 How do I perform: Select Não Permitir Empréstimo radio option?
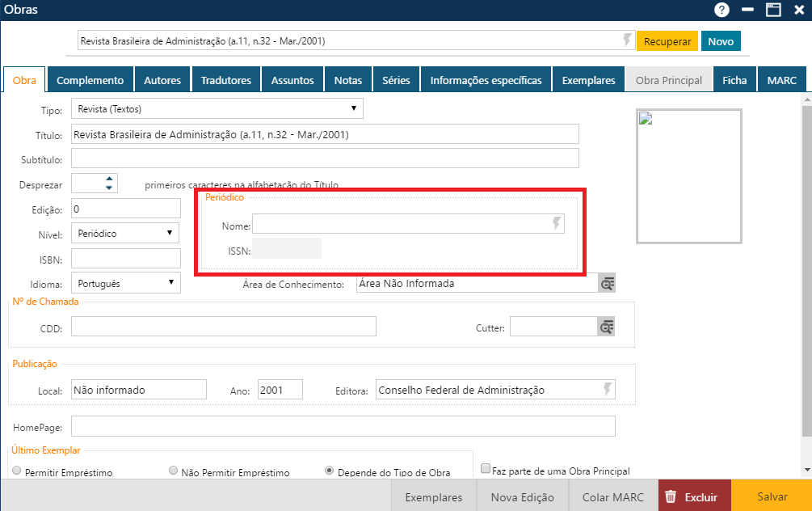pos(173,471)
